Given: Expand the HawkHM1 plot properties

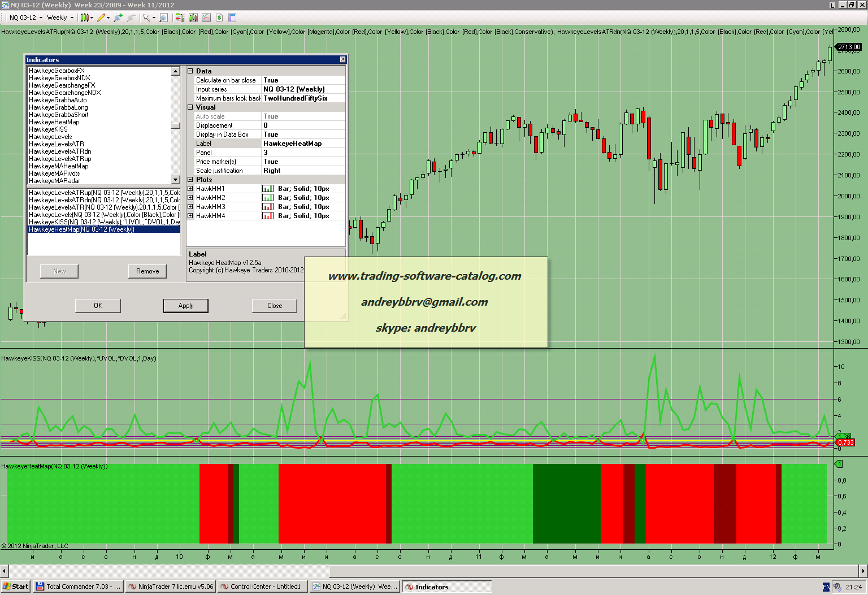Looking at the screenshot, I should [x=190, y=189].
